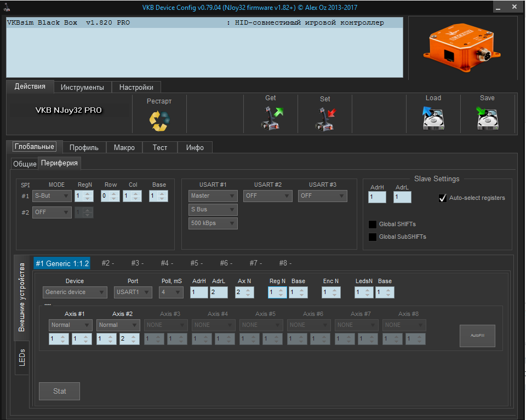The width and height of the screenshot is (526, 420).
Task: Click the VKB NJoy32 PRO label
Action: click(x=69, y=110)
